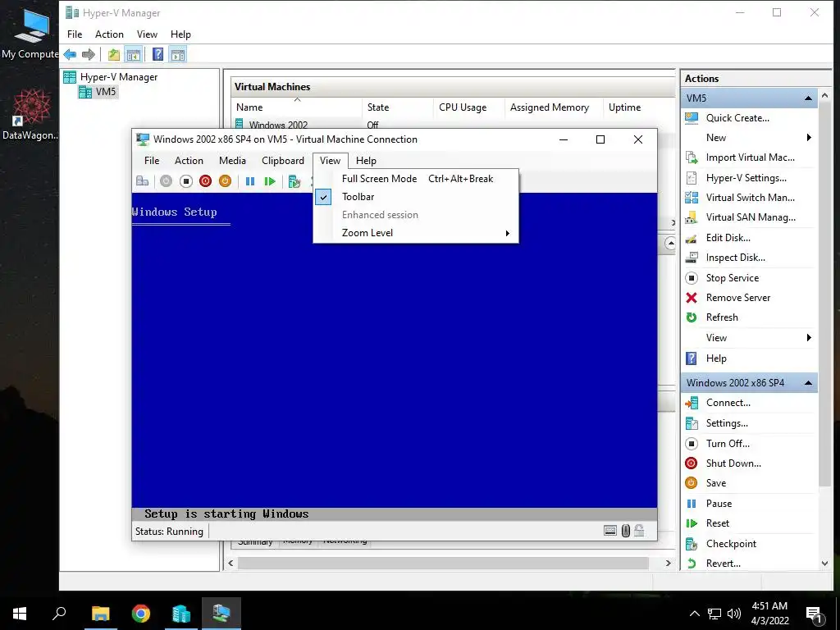Open the Clipboard menu in VM Connection
Screen dimensions: 840x630
point(283,161)
